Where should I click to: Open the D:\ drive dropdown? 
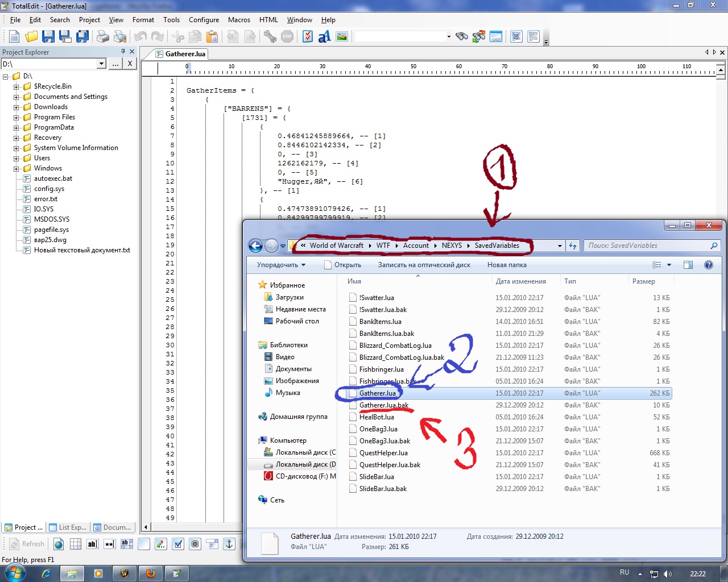click(101, 64)
